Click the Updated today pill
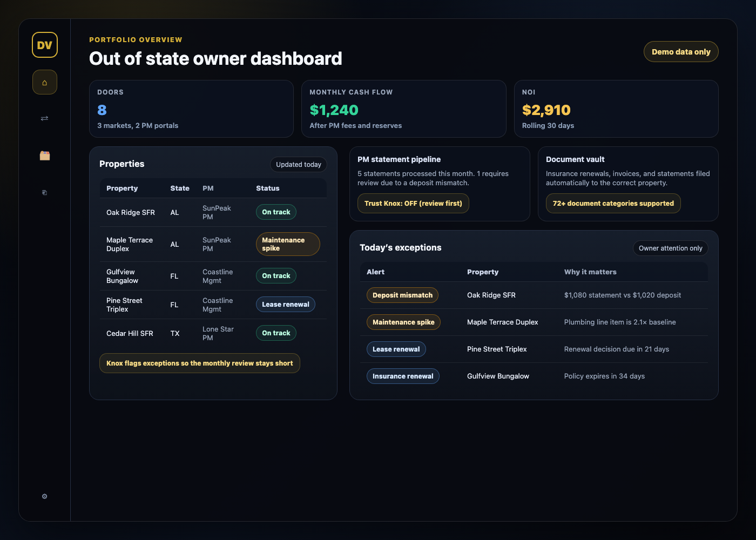The image size is (756, 540). [299, 165]
